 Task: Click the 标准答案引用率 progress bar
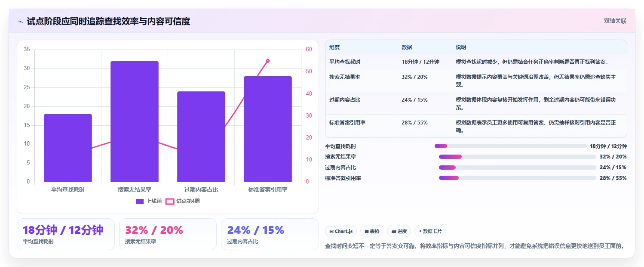518,178
